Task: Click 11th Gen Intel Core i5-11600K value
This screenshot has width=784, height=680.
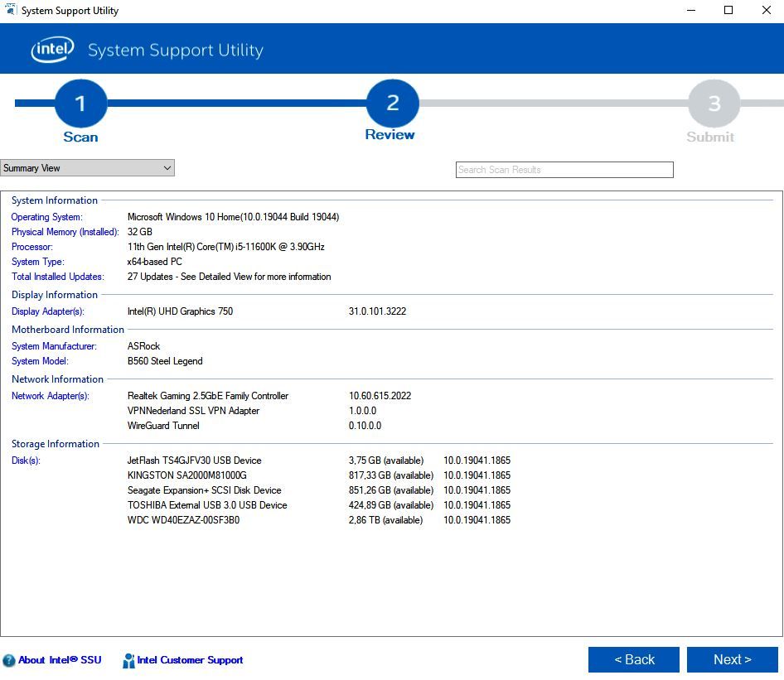Action: click(226, 247)
